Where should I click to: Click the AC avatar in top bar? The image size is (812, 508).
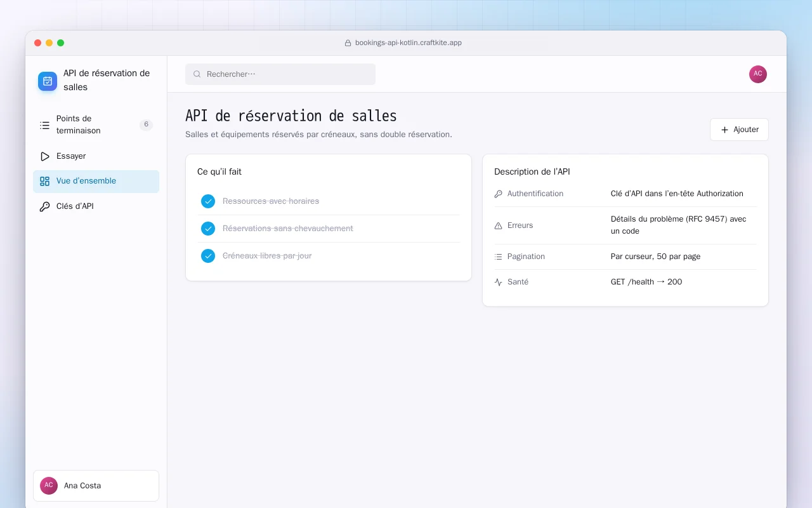[758, 74]
